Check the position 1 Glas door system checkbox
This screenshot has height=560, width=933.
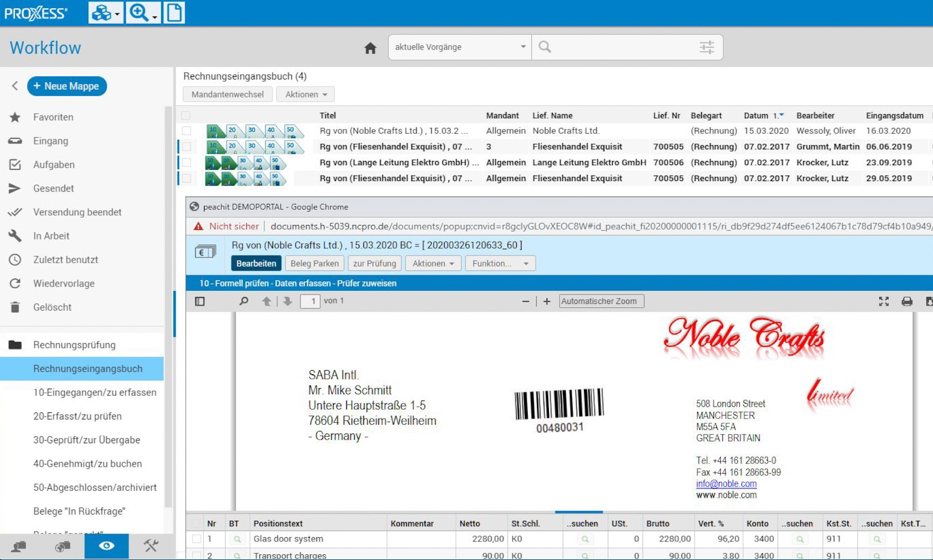[197, 539]
